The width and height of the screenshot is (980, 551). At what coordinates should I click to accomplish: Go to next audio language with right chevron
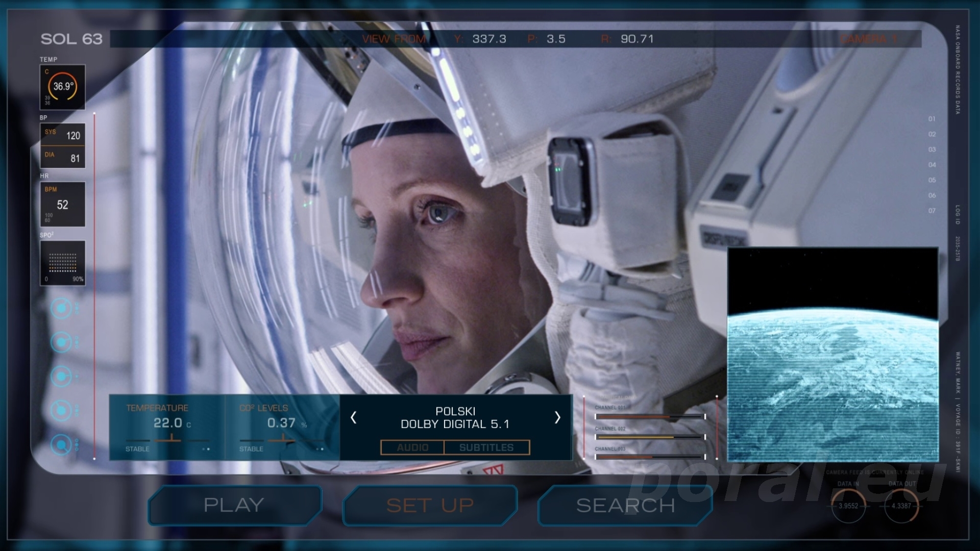pos(557,418)
